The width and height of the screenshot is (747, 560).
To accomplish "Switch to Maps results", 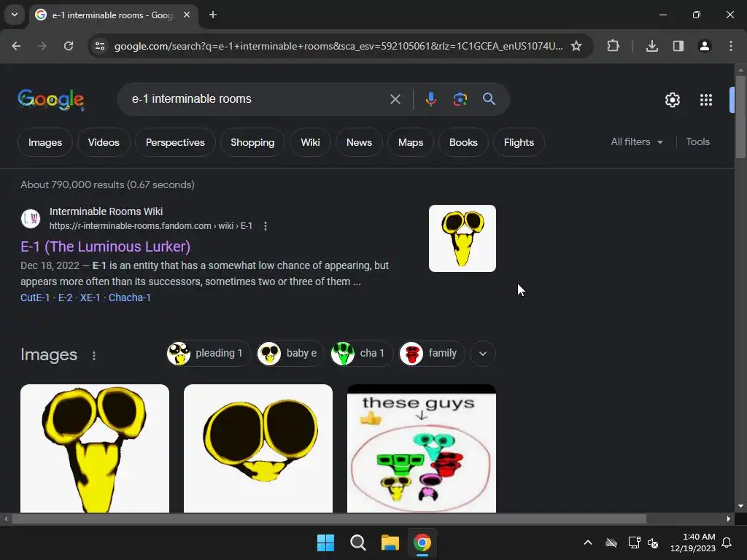I will pyautogui.click(x=411, y=142).
